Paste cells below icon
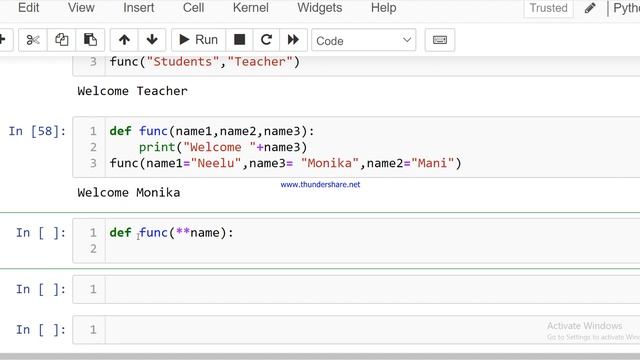Screen dimensions: 640x360 click(x=90, y=40)
